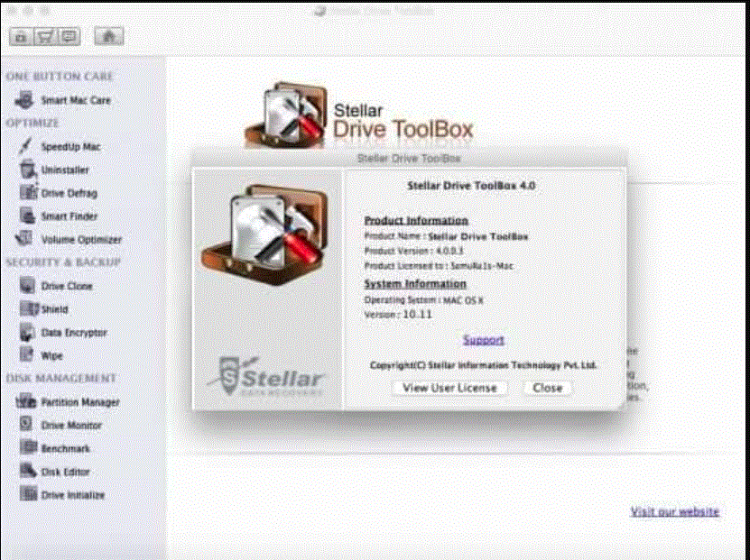
Task: Open the Support link in dialog
Action: tap(484, 340)
